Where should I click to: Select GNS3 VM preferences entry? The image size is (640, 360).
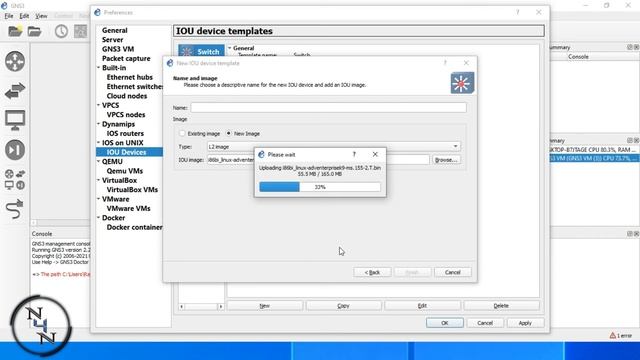pyautogui.click(x=118, y=49)
